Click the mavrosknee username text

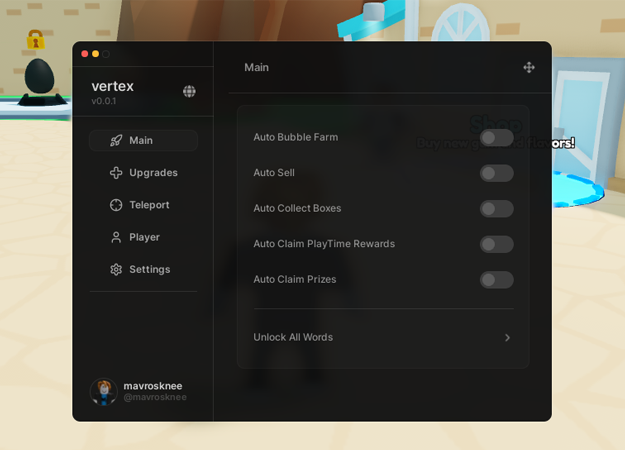pyautogui.click(x=152, y=385)
